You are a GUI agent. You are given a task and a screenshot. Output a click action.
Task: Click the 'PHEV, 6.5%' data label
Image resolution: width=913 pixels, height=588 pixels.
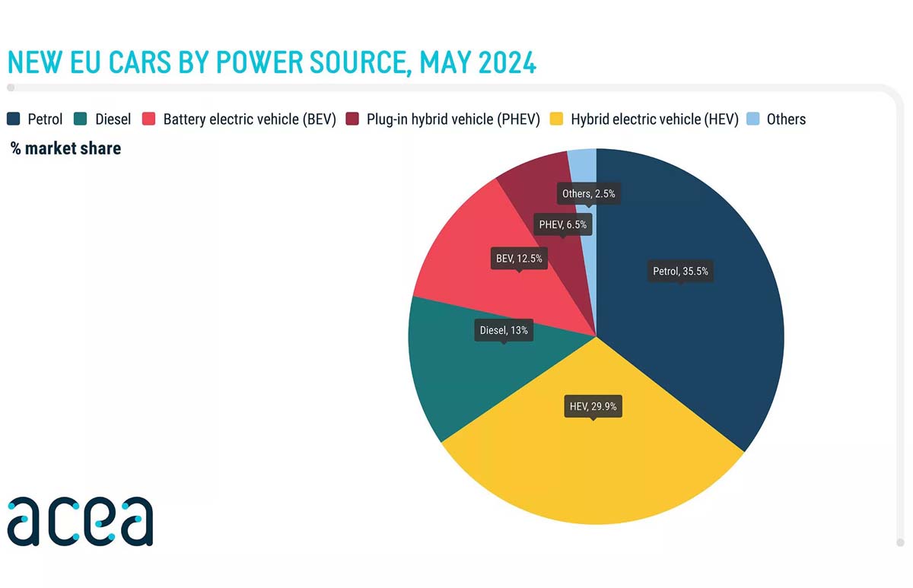point(562,224)
